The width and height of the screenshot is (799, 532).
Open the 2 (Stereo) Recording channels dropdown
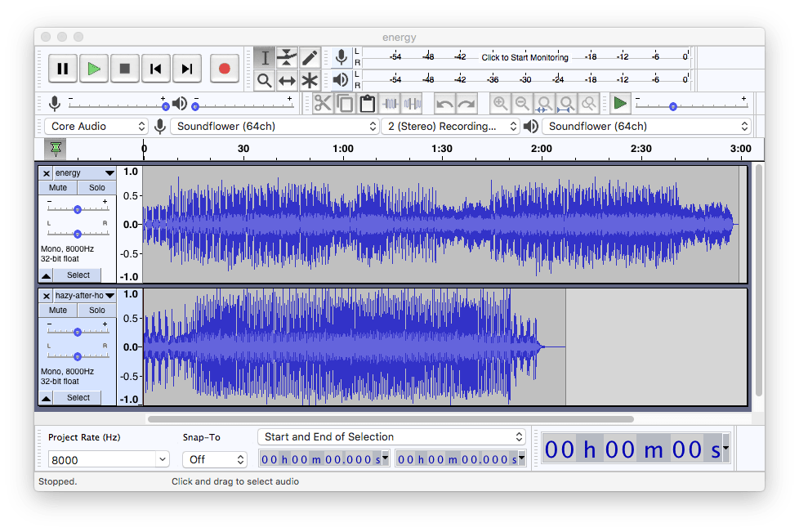tap(450, 127)
